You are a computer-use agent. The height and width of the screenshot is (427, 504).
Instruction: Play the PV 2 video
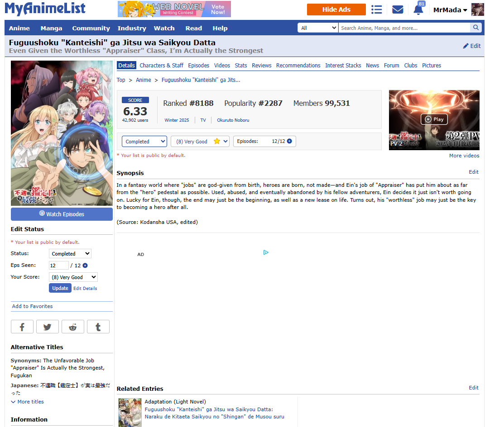point(434,119)
